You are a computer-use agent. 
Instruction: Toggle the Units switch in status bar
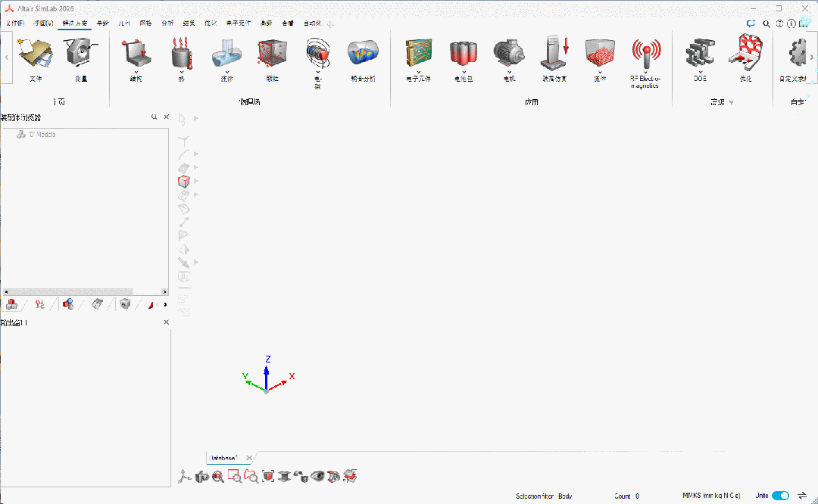[780, 496]
